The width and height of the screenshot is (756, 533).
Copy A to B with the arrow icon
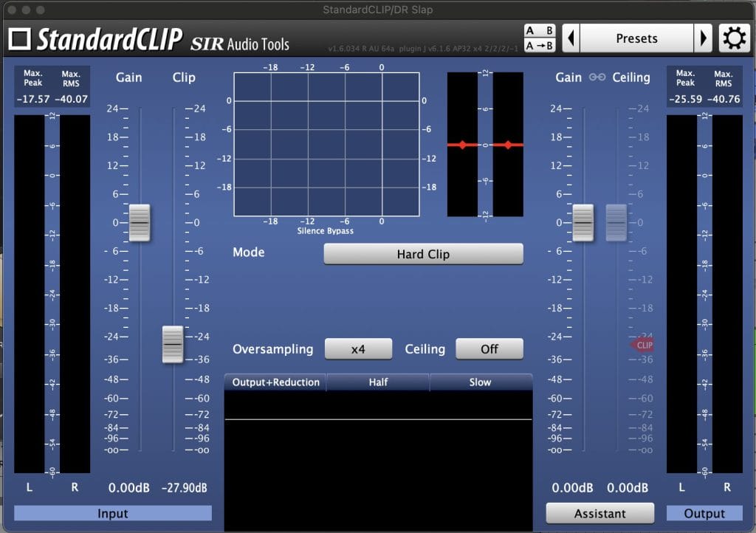[540, 46]
